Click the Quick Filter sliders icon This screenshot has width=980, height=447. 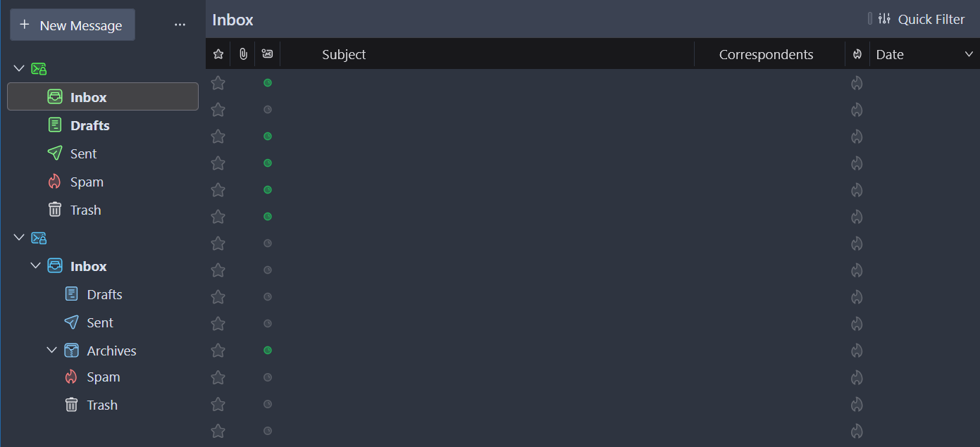pyautogui.click(x=885, y=19)
